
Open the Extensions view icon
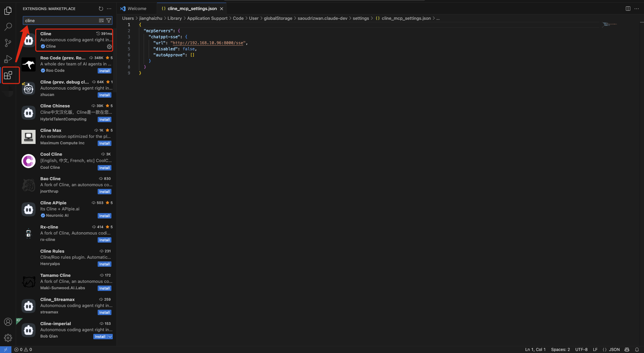(8, 75)
